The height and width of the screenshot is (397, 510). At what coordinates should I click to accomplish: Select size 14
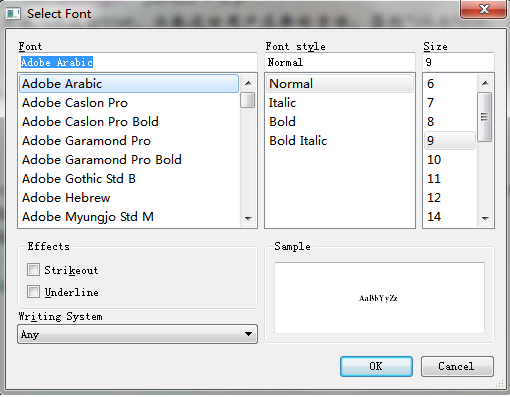[450, 217]
